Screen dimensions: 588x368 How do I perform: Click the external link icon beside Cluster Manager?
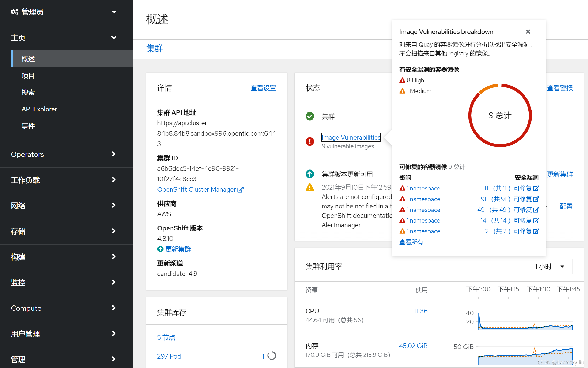(x=240, y=190)
